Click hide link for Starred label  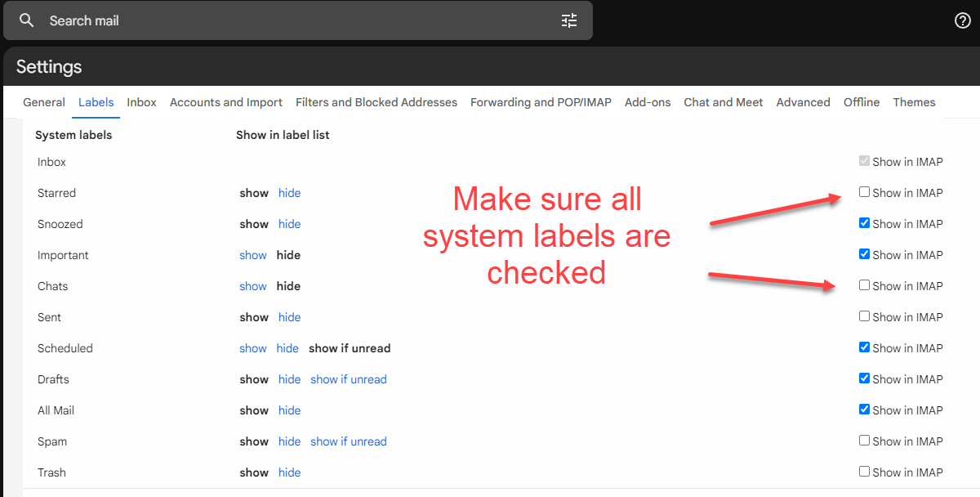pyautogui.click(x=289, y=193)
